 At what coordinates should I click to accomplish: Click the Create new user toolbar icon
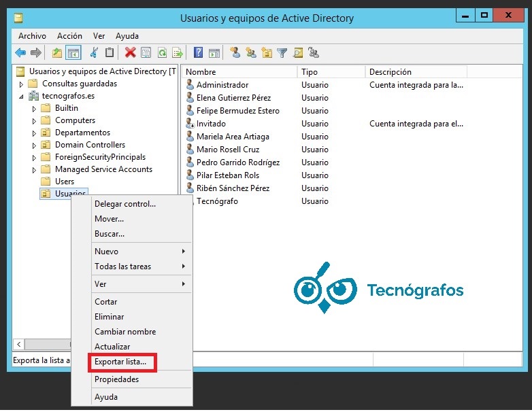(x=235, y=52)
